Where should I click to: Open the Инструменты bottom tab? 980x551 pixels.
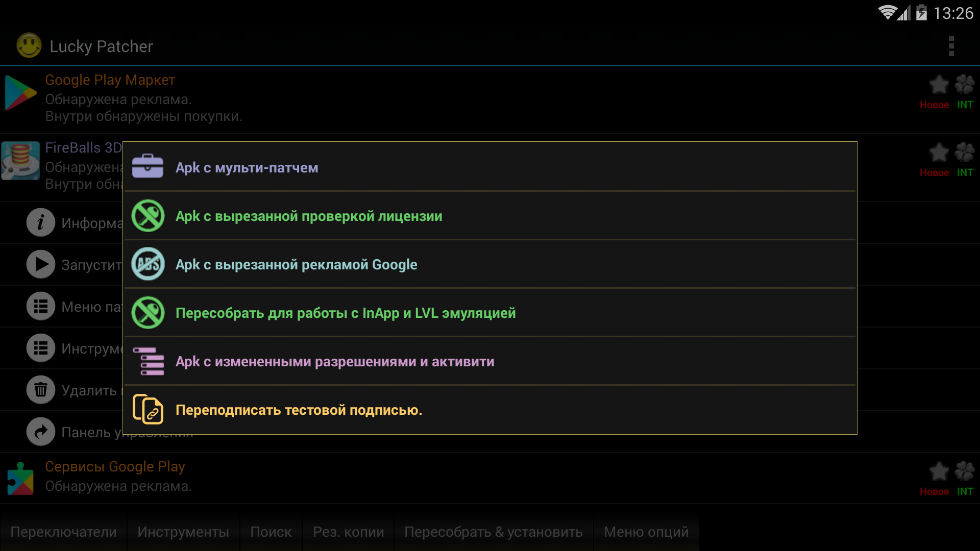pyautogui.click(x=183, y=532)
